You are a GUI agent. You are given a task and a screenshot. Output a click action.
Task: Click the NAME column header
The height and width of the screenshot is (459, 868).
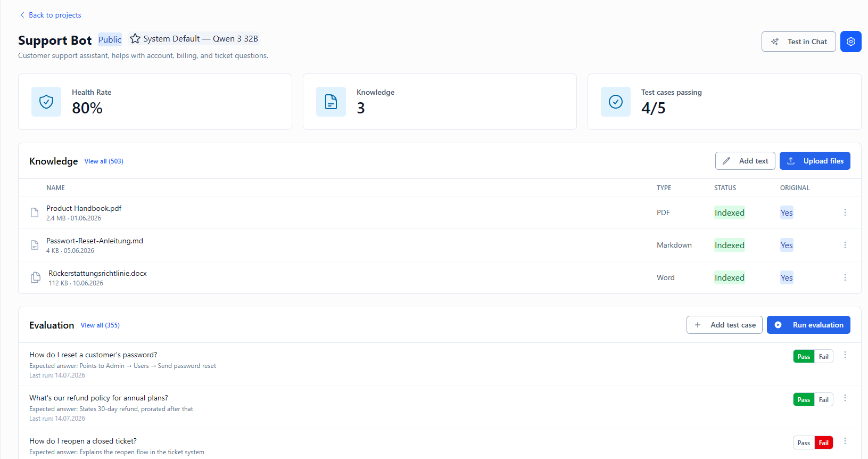[55, 188]
